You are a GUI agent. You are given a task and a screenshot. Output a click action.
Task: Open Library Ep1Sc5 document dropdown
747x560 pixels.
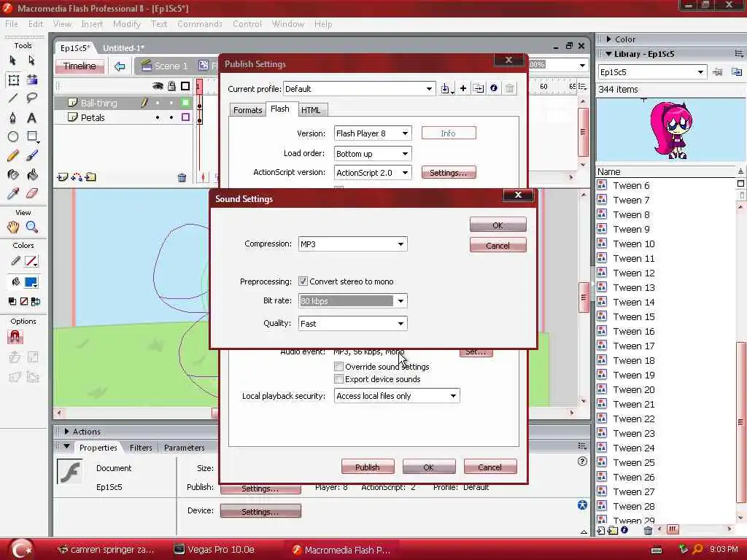click(x=651, y=72)
